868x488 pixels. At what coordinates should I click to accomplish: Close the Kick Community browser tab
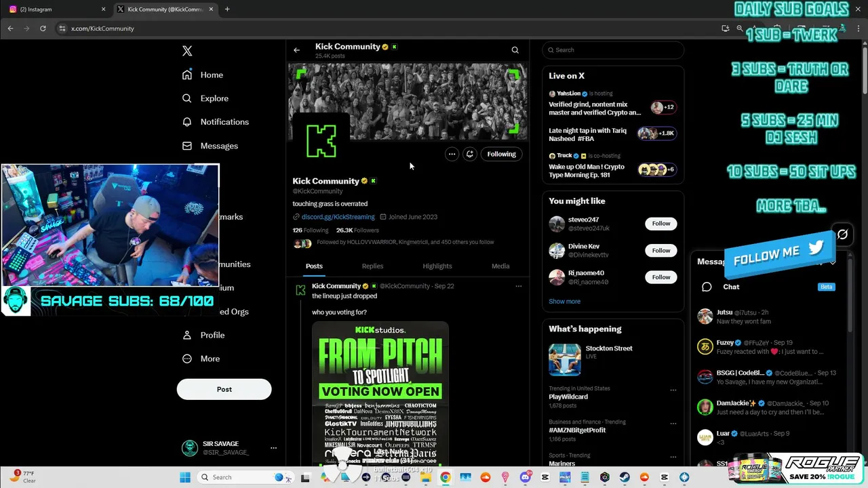click(212, 9)
